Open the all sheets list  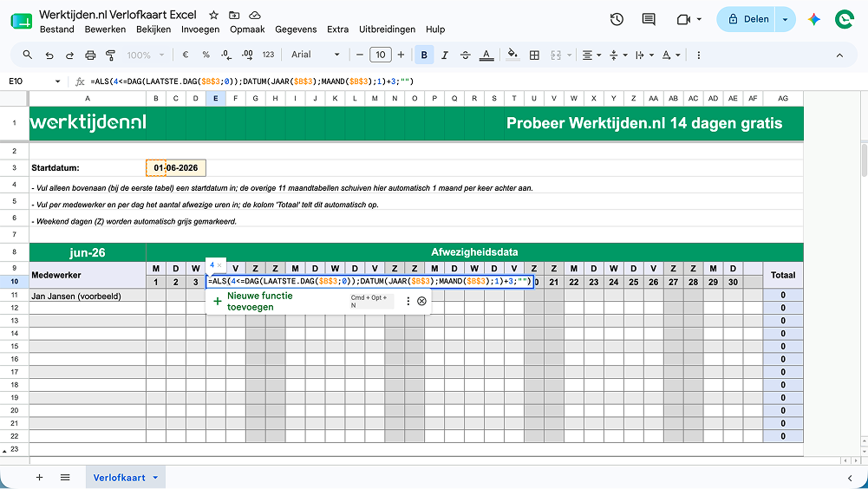pos(65,478)
